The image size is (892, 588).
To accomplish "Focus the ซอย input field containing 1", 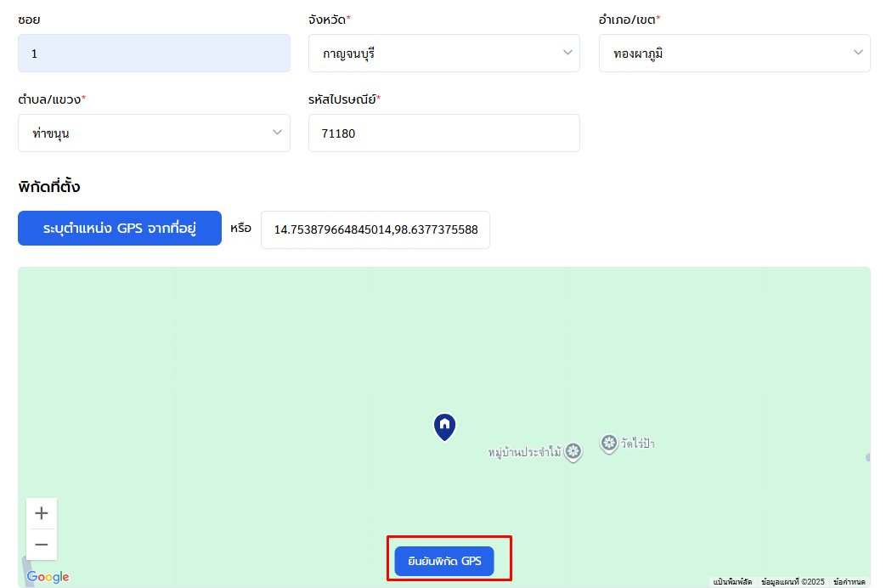I will (154, 53).
